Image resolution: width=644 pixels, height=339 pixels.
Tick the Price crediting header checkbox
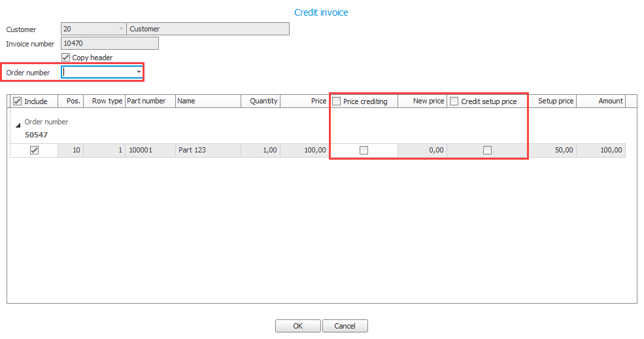337,101
